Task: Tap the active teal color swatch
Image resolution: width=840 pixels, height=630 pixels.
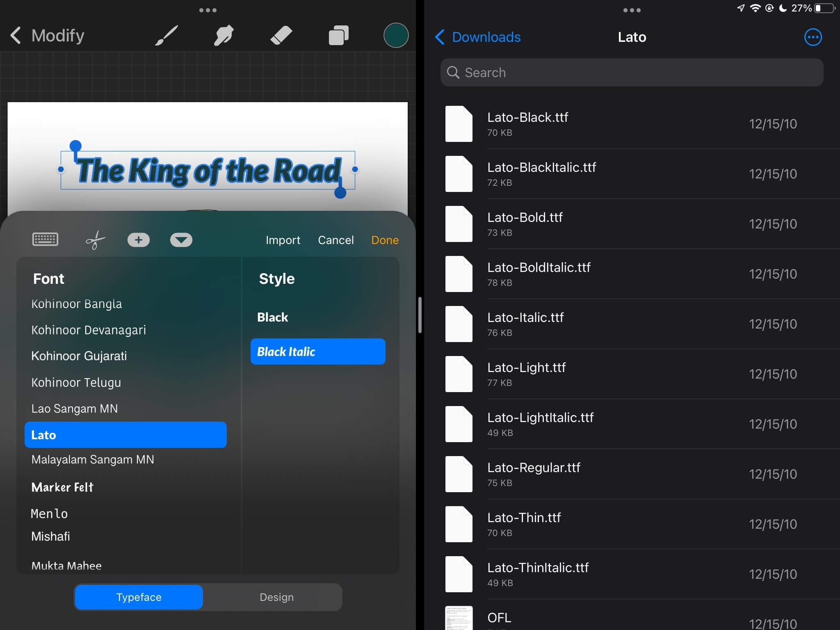Action: coord(396,35)
